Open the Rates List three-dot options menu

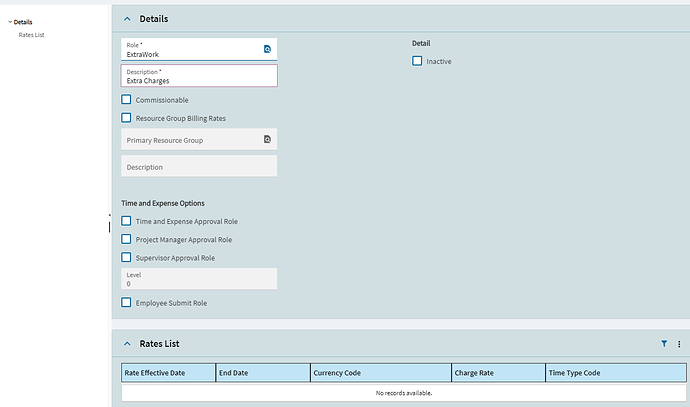point(679,344)
